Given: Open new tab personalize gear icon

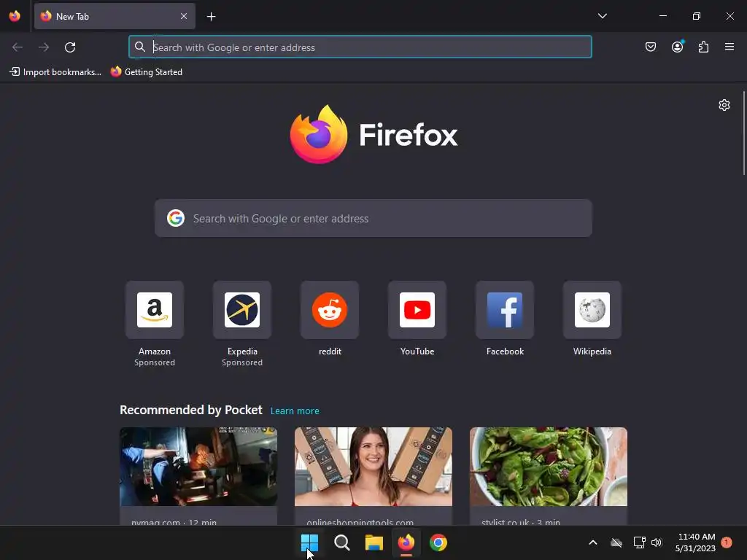Looking at the screenshot, I should point(724,105).
